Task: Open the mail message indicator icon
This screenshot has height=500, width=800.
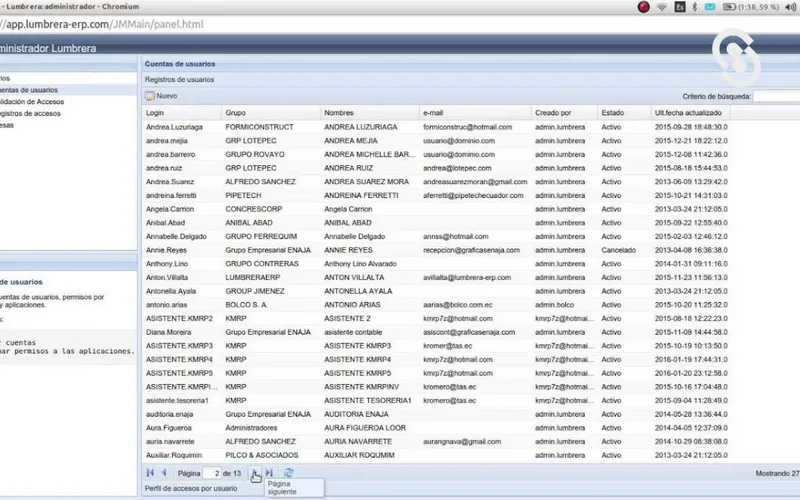Action: 710,7
